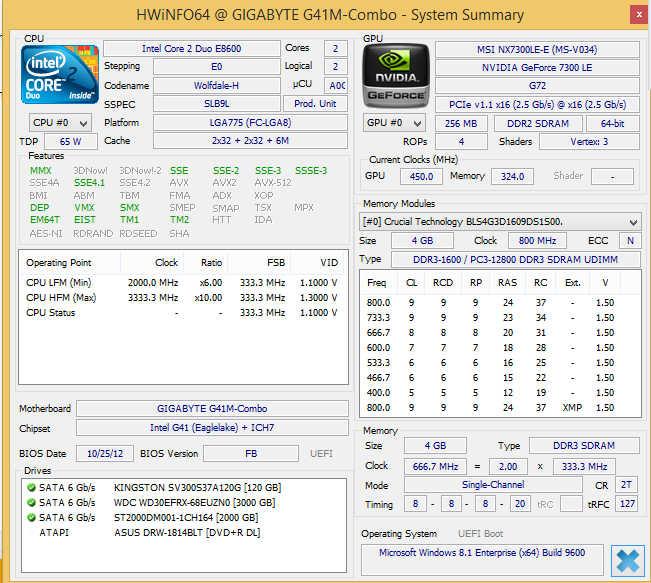651x583 pixels.
Task: Select the ASUS DRW-1814BLT optical drive entry
Action: (184, 532)
